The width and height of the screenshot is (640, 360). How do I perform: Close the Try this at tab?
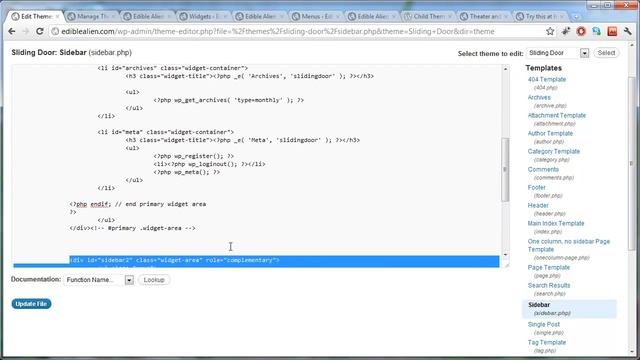562,16
